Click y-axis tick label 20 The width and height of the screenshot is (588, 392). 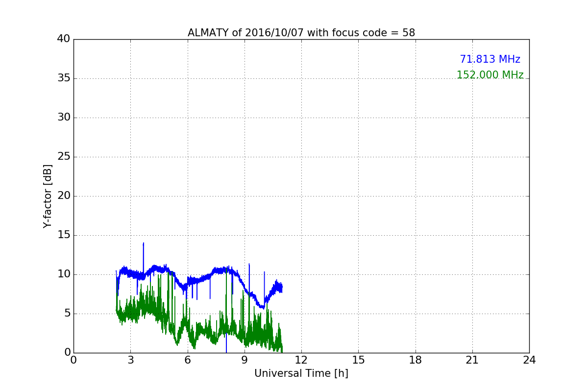pyautogui.click(x=64, y=196)
